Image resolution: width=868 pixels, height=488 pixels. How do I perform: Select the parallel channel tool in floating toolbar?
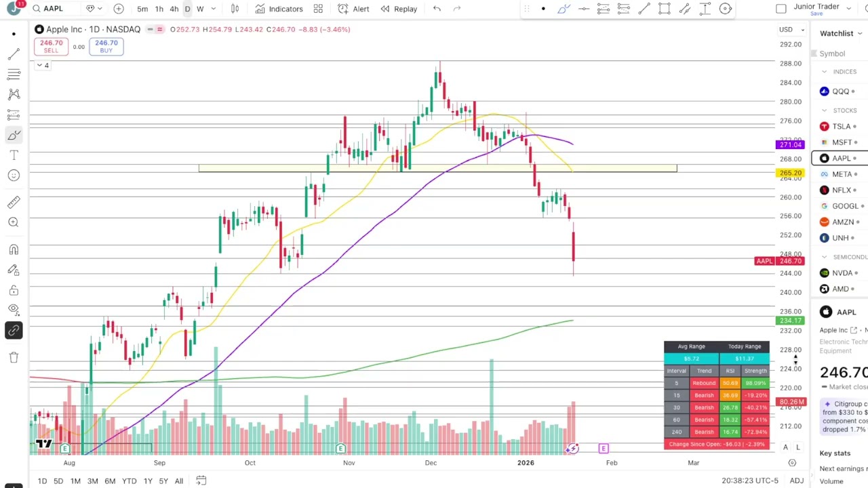pos(685,9)
